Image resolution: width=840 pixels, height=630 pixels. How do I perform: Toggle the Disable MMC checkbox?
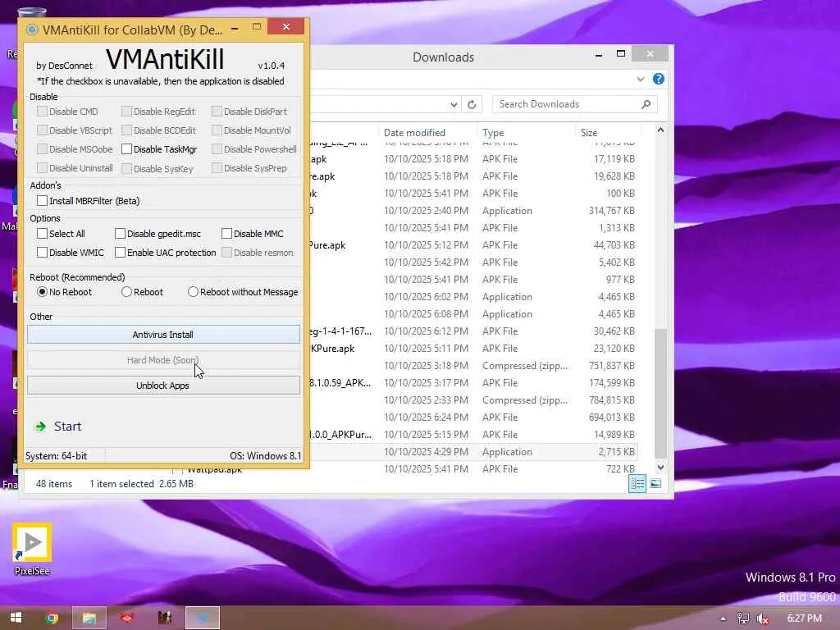(x=226, y=234)
